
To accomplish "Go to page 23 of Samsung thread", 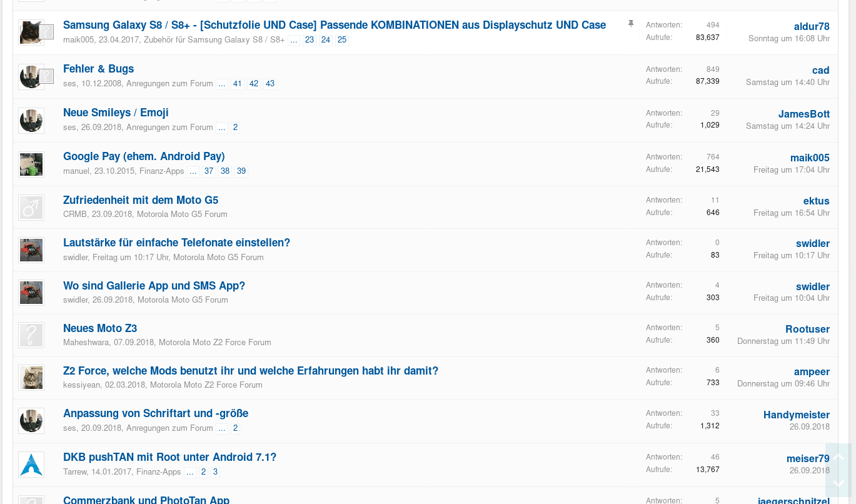I will pyautogui.click(x=310, y=40).
